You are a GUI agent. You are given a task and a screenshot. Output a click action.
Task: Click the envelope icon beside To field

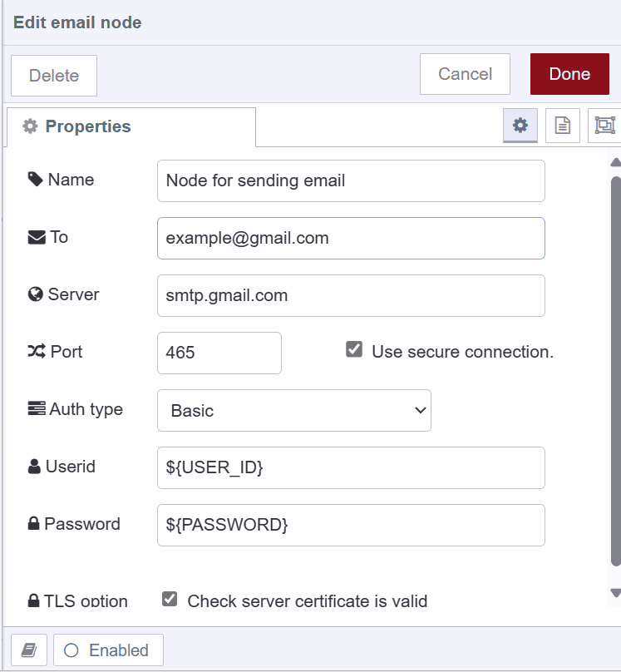pyautogui.click(x=37, y=236)
